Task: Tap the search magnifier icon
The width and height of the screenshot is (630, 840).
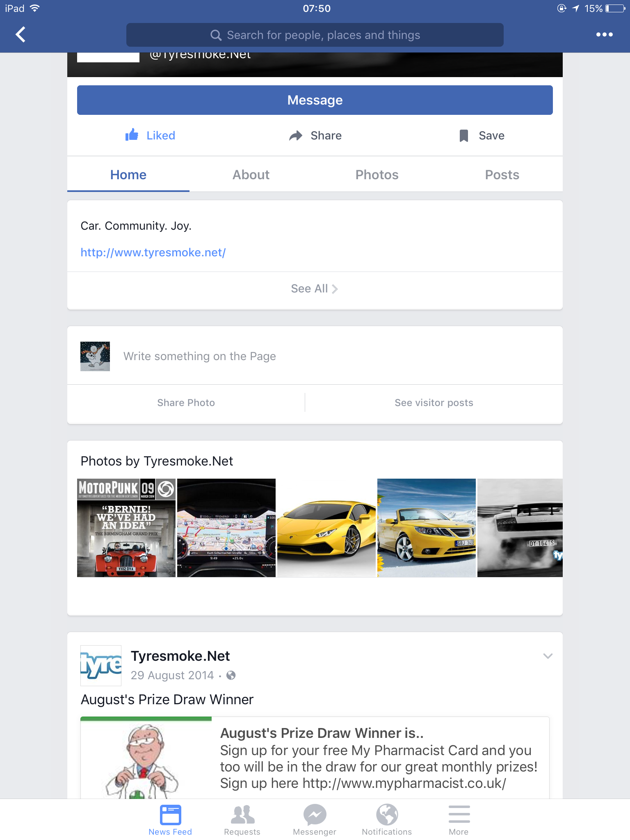Action: click(x=216, y=35)
